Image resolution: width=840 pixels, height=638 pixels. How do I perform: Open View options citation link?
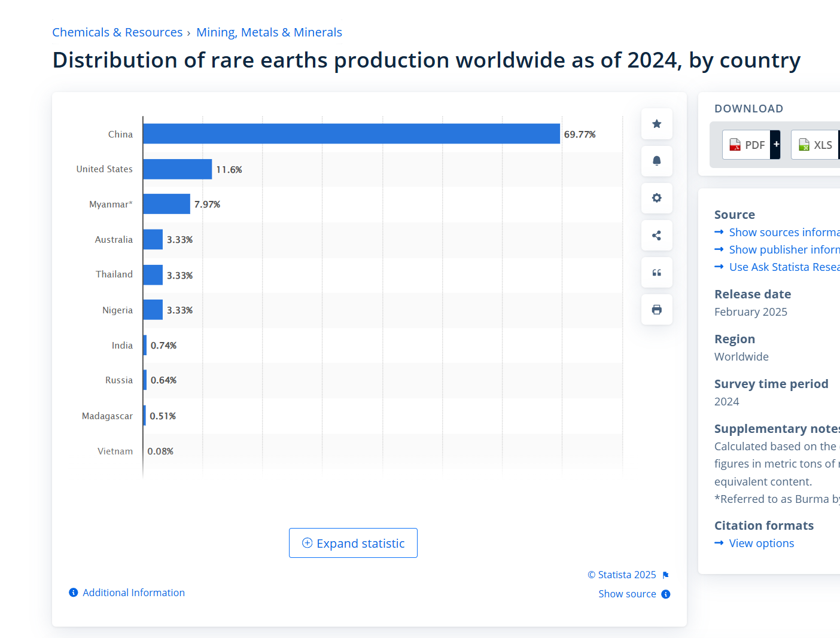[x=761, y=543]
